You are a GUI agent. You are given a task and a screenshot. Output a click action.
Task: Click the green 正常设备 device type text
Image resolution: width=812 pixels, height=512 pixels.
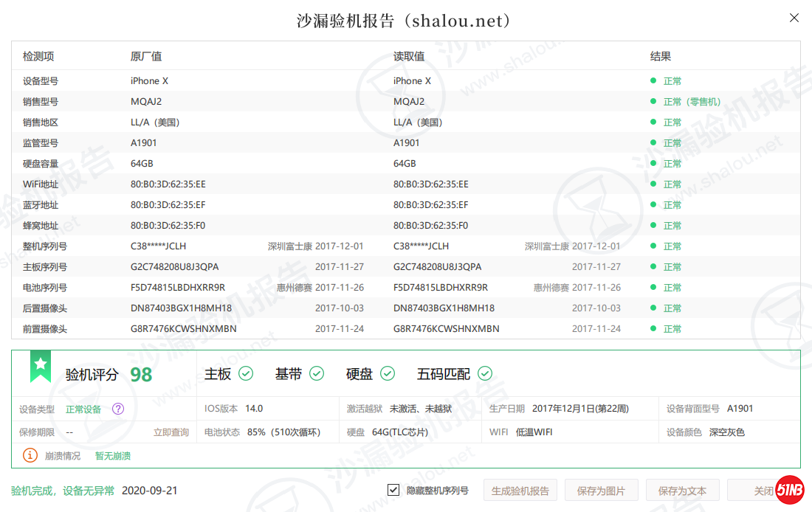tap(83, 409)
